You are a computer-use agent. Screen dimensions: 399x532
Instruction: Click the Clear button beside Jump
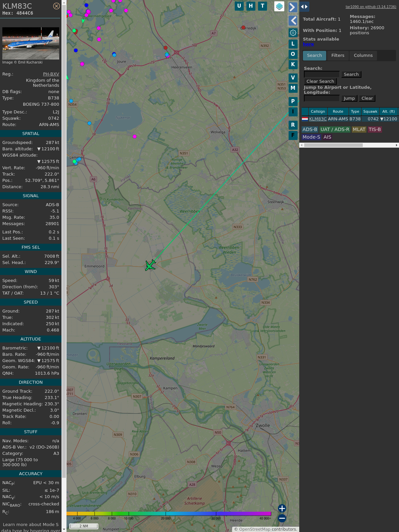[x=367, y=98]
